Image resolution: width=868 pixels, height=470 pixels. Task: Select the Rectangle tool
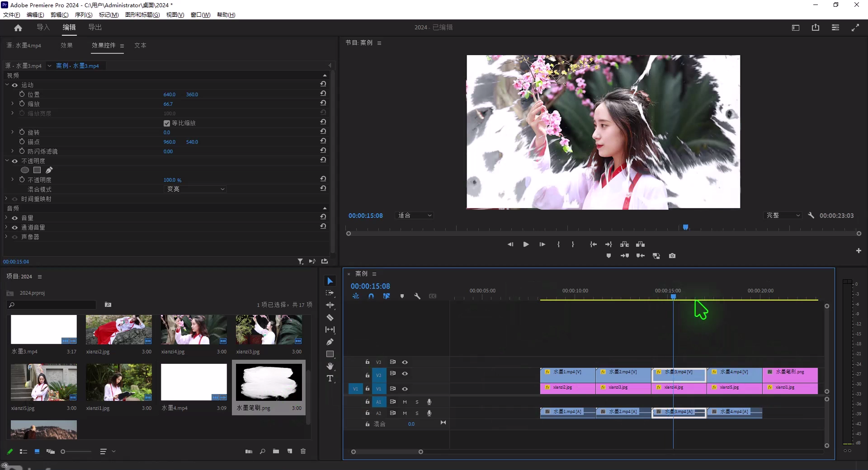click(330, 354)
